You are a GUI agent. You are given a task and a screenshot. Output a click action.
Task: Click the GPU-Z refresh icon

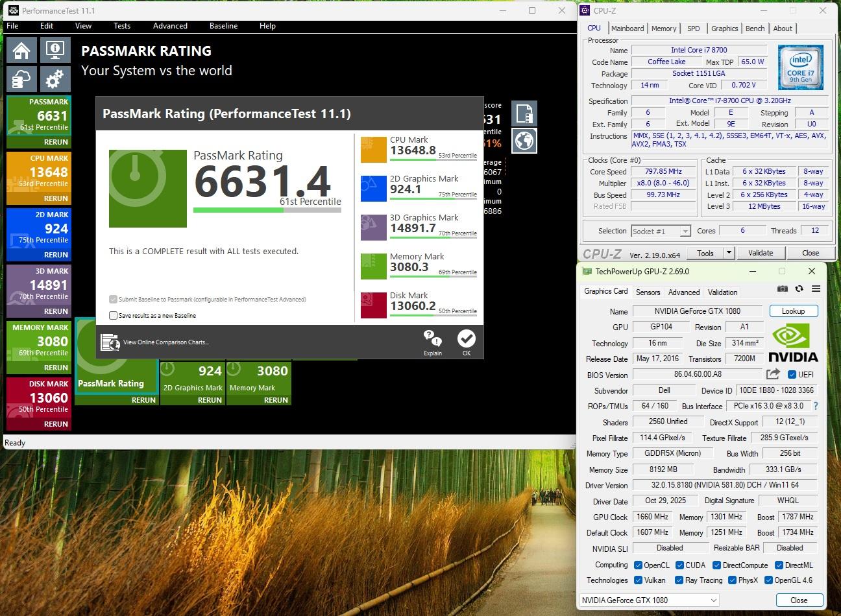799,289
